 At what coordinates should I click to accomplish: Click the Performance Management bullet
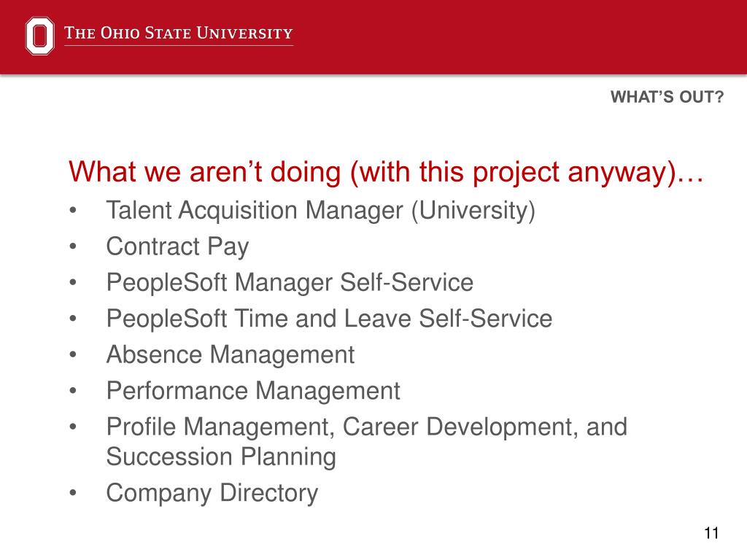tap(253, 391)
